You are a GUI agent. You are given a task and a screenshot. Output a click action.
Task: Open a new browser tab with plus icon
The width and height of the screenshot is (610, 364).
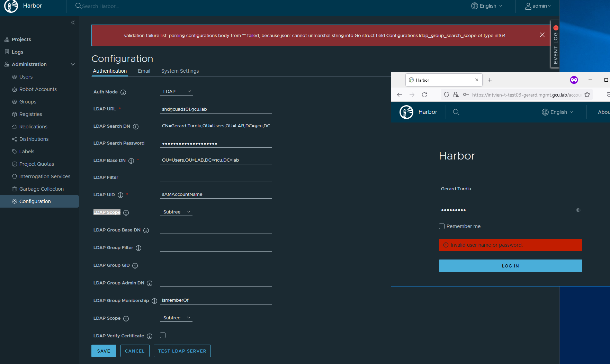point(490,80)
